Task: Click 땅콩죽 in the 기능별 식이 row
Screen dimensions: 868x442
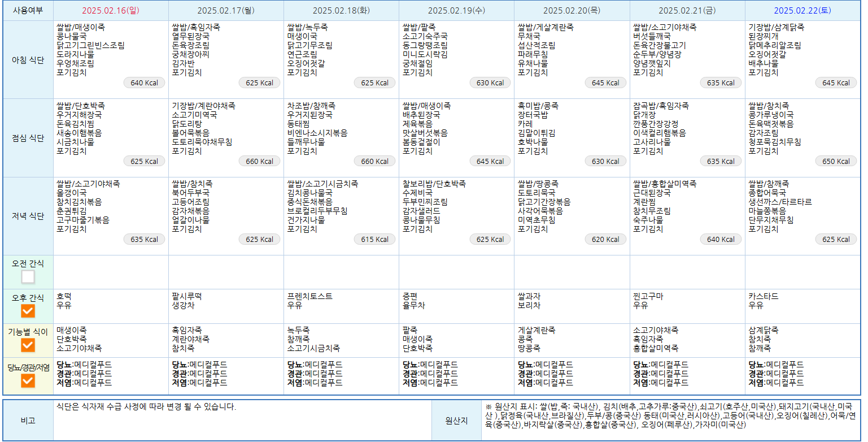Action: pyautogui.click(x=529, y=348)
